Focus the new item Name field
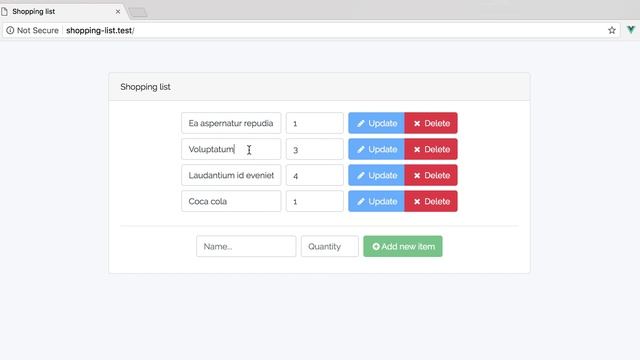This screenshot has height=360, width=640. click(x=246, y=247)
